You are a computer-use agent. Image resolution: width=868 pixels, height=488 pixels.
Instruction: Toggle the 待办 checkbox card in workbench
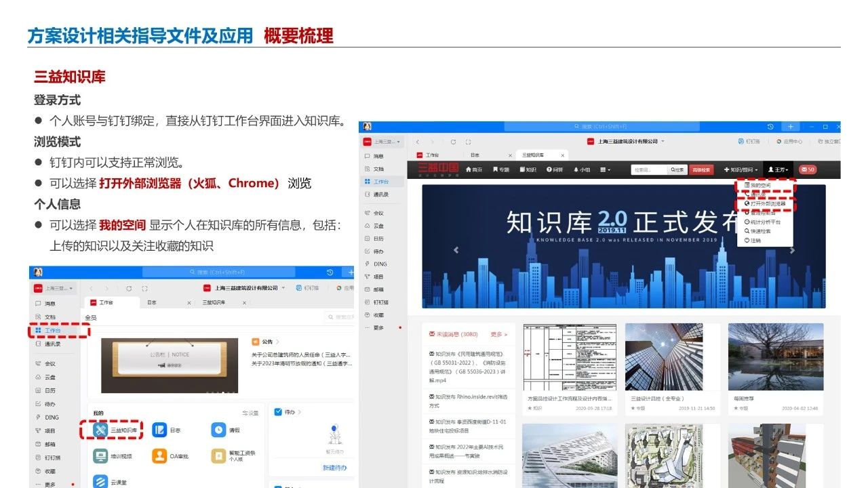pos(278,411)
